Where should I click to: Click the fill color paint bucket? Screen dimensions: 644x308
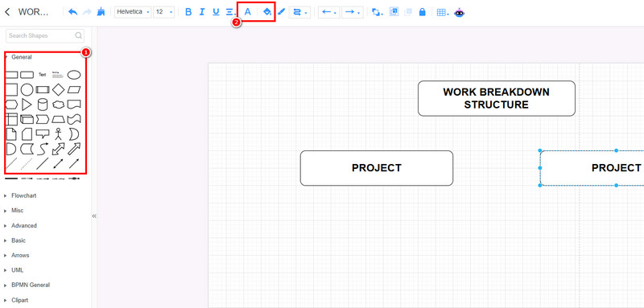point(267,12)
